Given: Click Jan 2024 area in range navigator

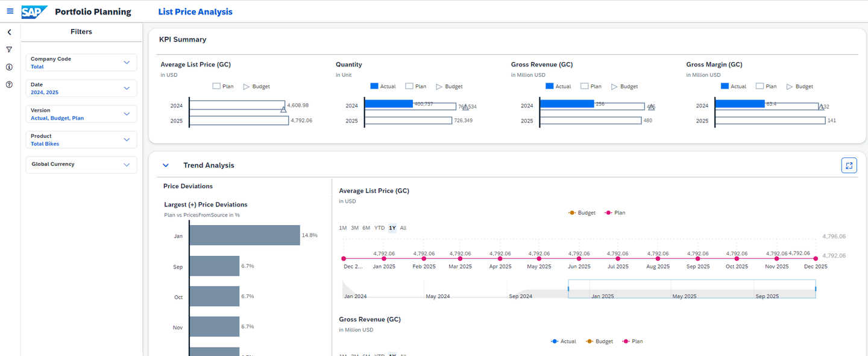Looking at the screenshot, I should 356,296.
